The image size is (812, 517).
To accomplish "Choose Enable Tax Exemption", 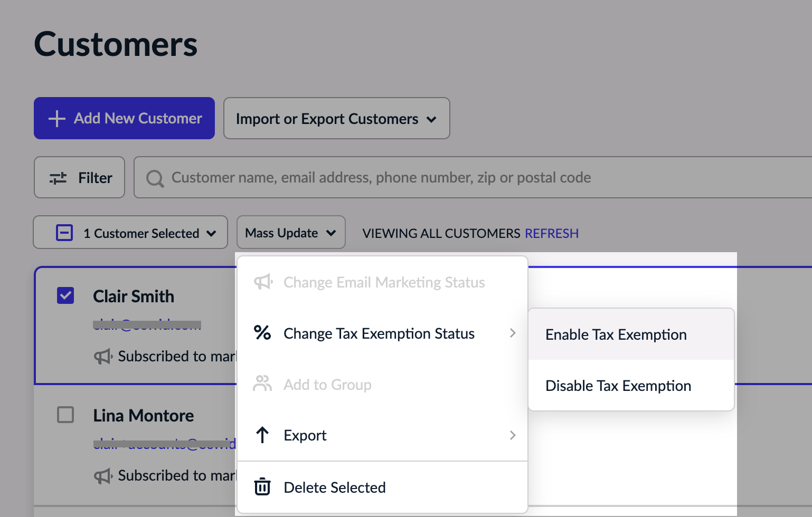I will [x=616, y=334].
